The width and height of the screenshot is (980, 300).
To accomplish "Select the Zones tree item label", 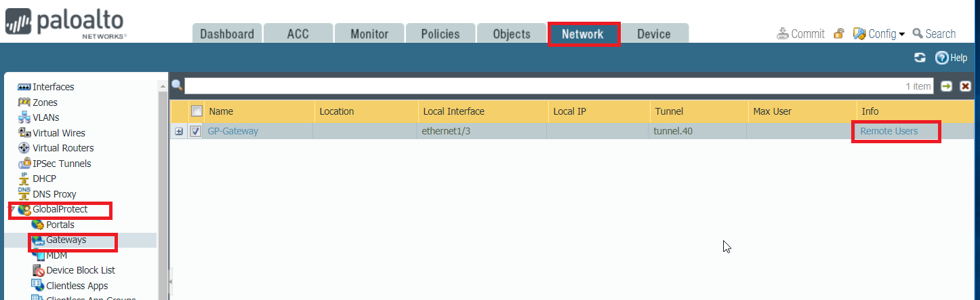I will (x=45, y=102).
